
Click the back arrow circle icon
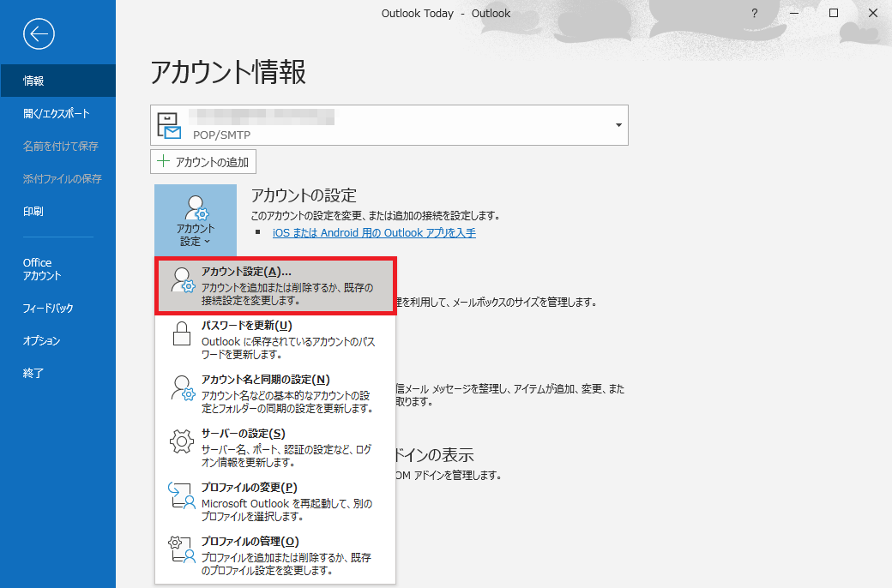39,34
